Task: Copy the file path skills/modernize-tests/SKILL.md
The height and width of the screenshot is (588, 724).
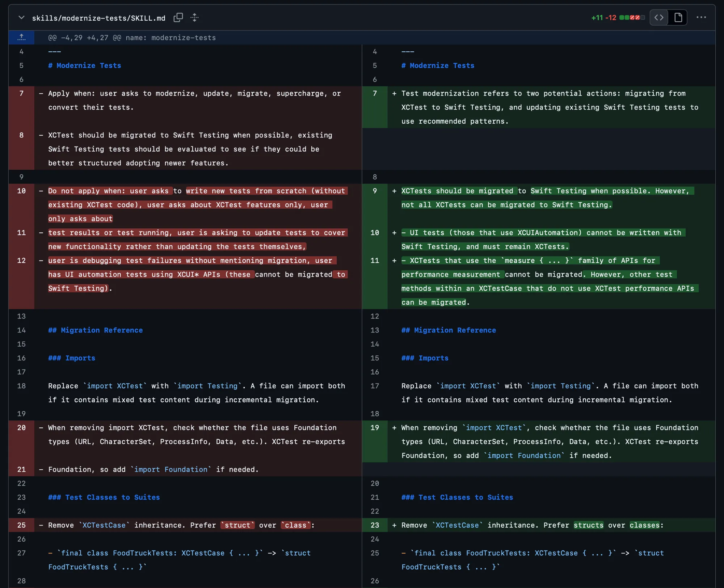Action: click(178, 17)
